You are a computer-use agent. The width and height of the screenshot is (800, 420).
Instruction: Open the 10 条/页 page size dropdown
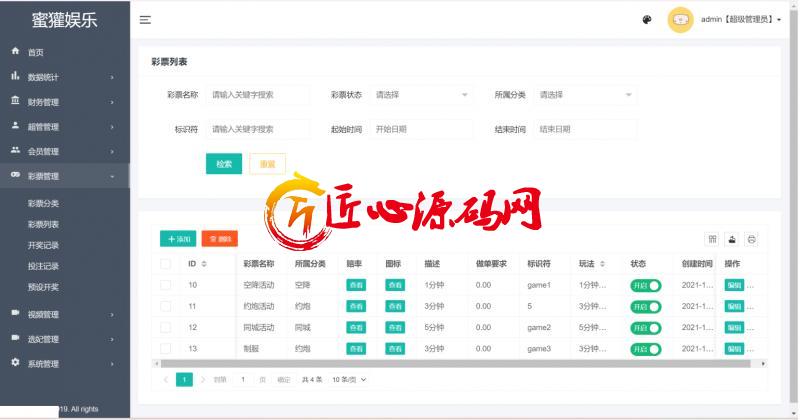pyautogui.click(x=349, y=380)
